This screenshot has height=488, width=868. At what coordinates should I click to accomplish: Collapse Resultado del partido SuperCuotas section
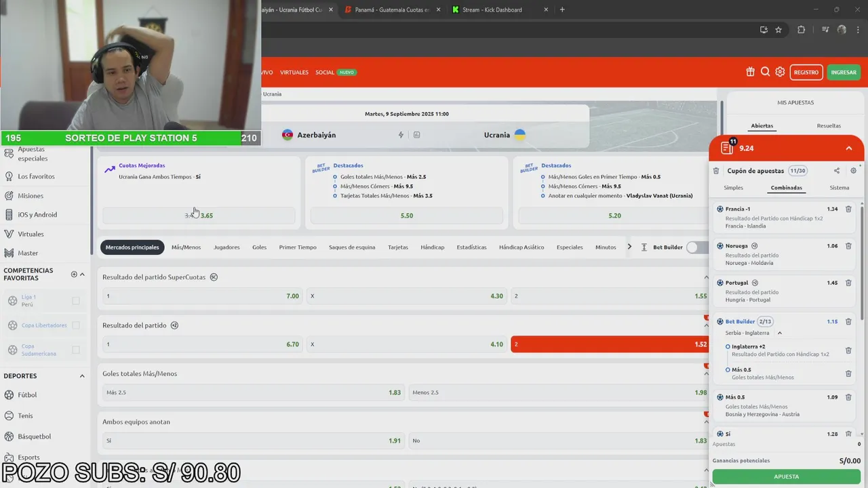click(x=706, y=277)
